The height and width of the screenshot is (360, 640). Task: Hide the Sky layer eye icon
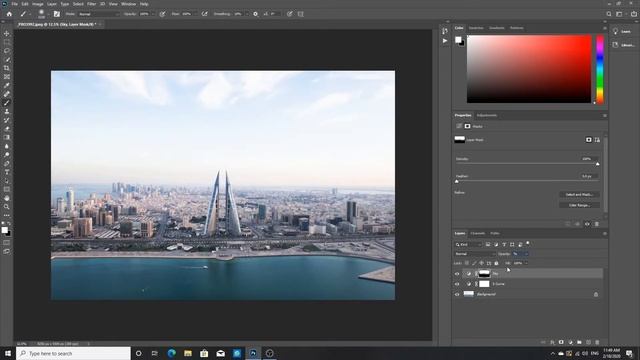coord(457,274)
